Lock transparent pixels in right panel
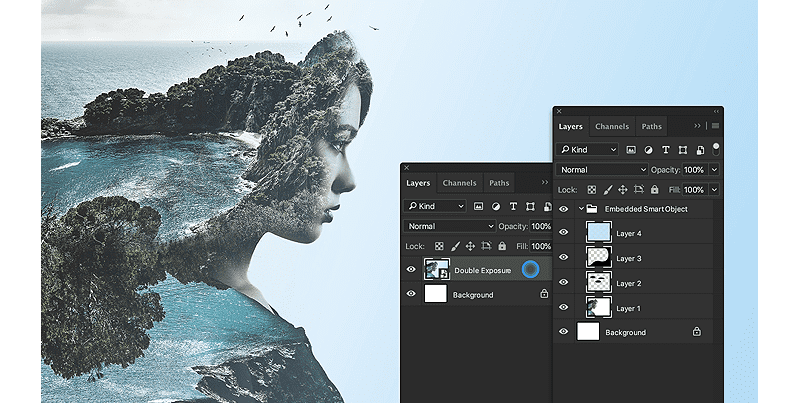This screenshot has height=403, width=800. point(591,190)
